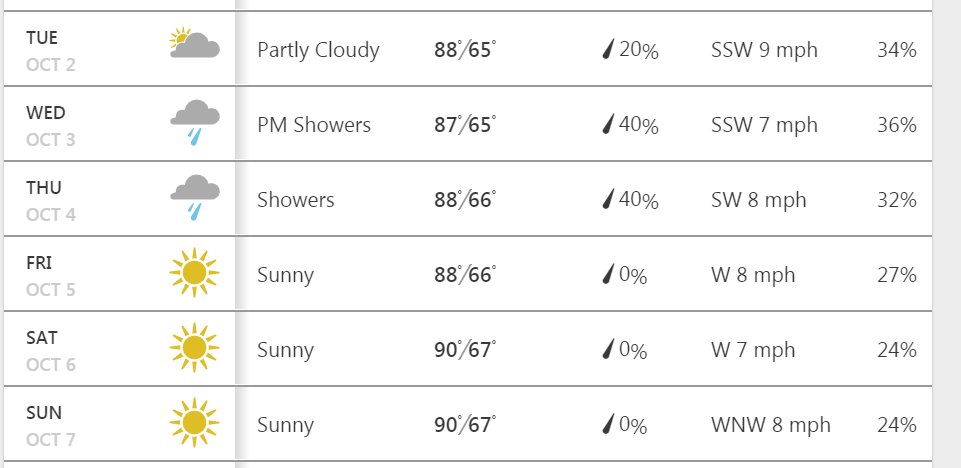Screen dimensions: 961x468
Task: Click Wednesday's rain cloud icon
Action: pos(194,123)
